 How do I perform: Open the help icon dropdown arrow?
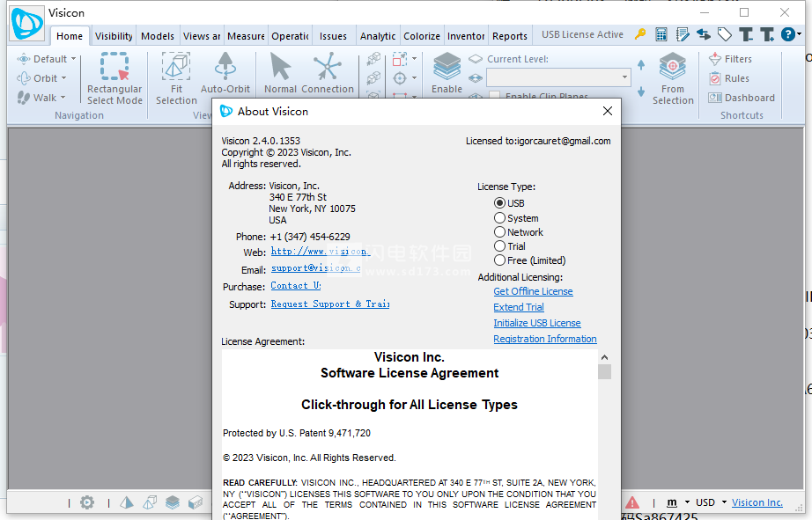tap(799, 34)
